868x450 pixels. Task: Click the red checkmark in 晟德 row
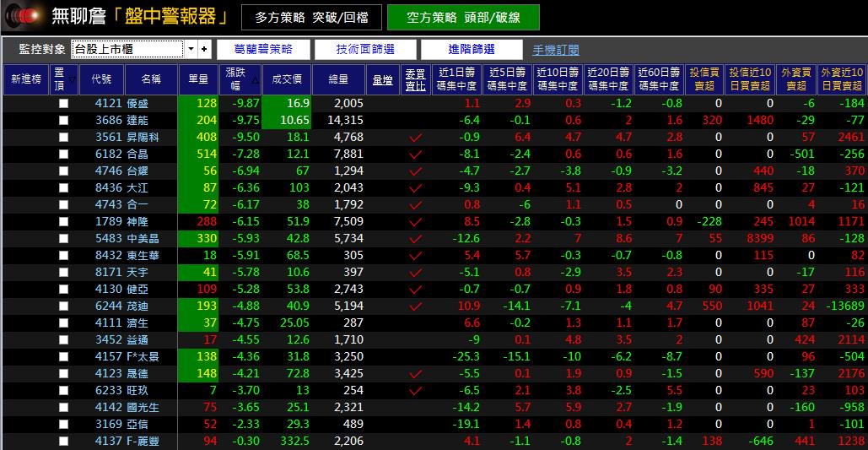tap(414, 374)
